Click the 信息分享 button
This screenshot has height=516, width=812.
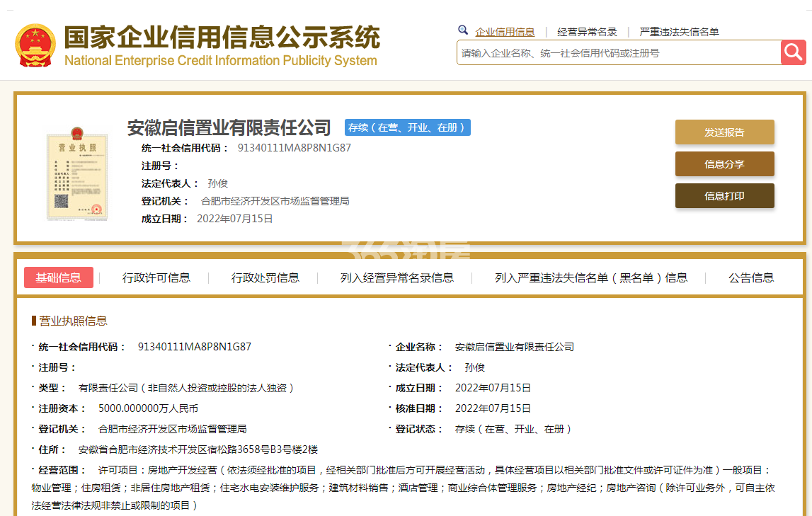click(724, 164)
